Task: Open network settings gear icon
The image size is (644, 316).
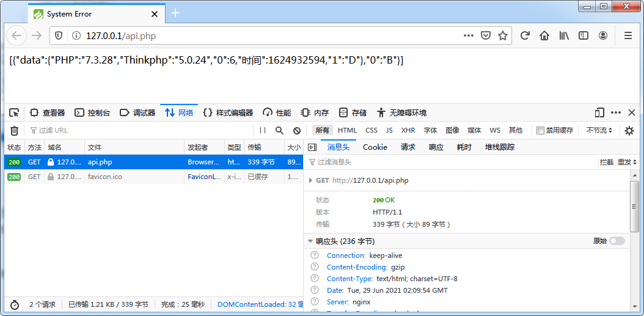Action: 629,131
